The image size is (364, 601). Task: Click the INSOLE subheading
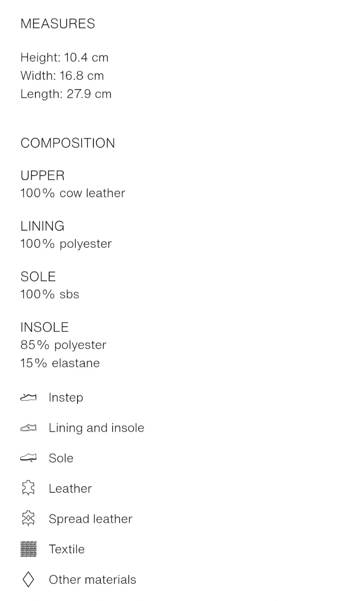[44, 327]
